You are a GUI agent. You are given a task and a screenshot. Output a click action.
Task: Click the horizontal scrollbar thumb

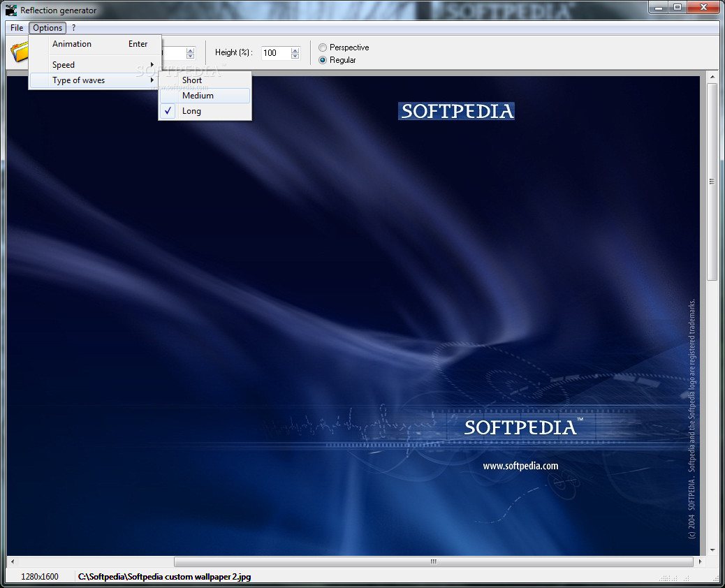tap(434, 561)
